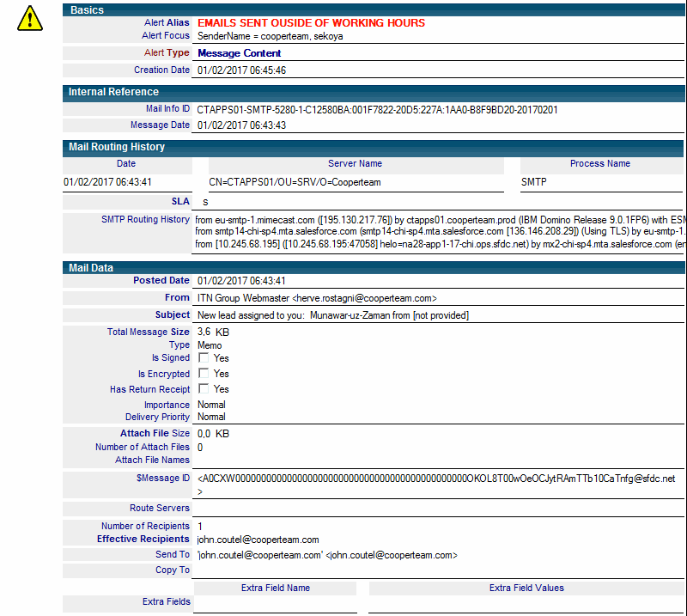
Task: Click server name cell CN=CTAPPS01/OU=SRV/O=Cooperteam
Action: pyautogui.click(x=295, y=182)
